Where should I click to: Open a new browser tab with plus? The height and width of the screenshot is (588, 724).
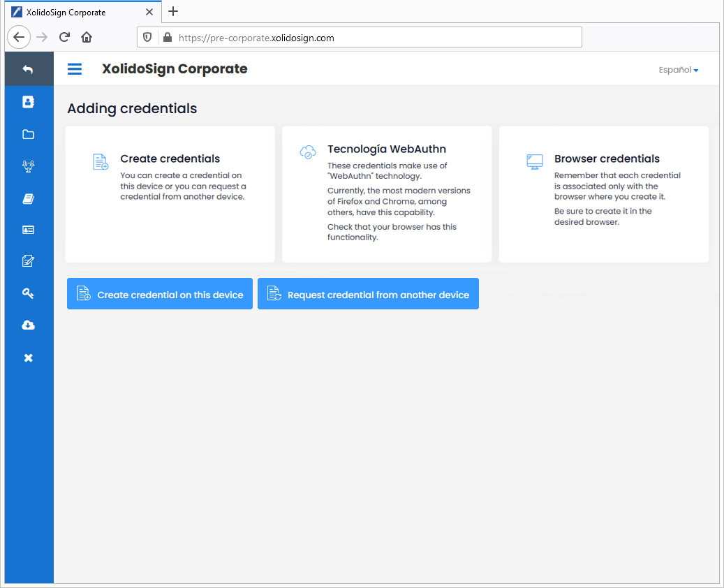(x=173, y=11)
